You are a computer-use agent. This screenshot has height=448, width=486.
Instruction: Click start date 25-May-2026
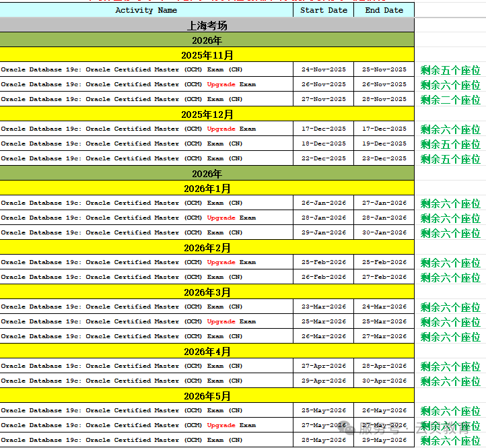[x=324, y=410]
